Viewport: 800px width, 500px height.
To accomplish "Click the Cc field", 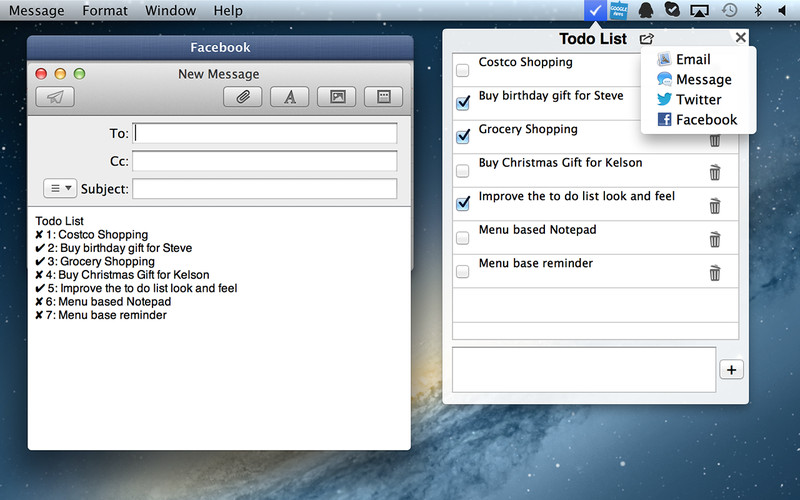I will tap(265, 161).
